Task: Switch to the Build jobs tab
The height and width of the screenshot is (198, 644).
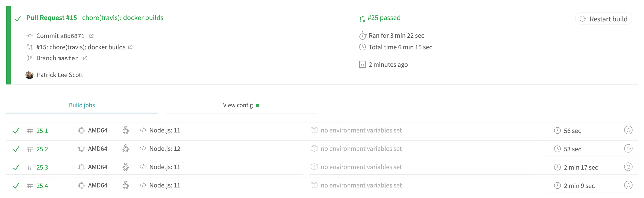Action: coord(82,105)
